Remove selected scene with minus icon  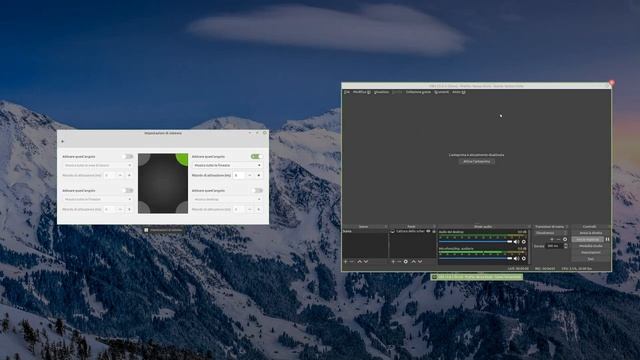(352, 262)
